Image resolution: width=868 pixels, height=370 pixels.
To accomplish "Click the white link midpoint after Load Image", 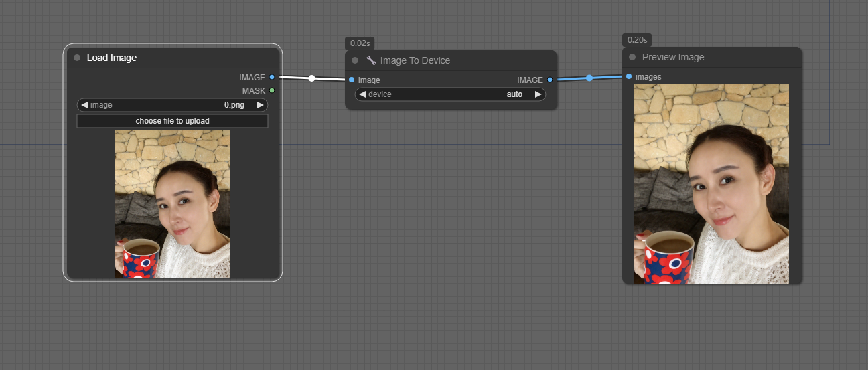I will point(311,78).
